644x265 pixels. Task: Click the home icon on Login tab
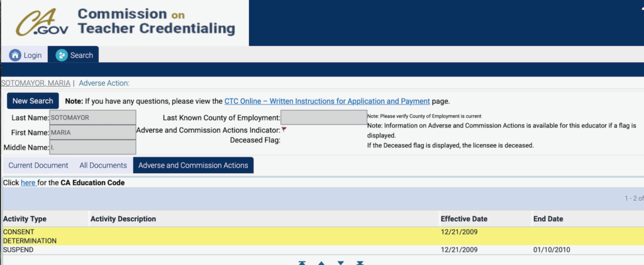[15, 55]
